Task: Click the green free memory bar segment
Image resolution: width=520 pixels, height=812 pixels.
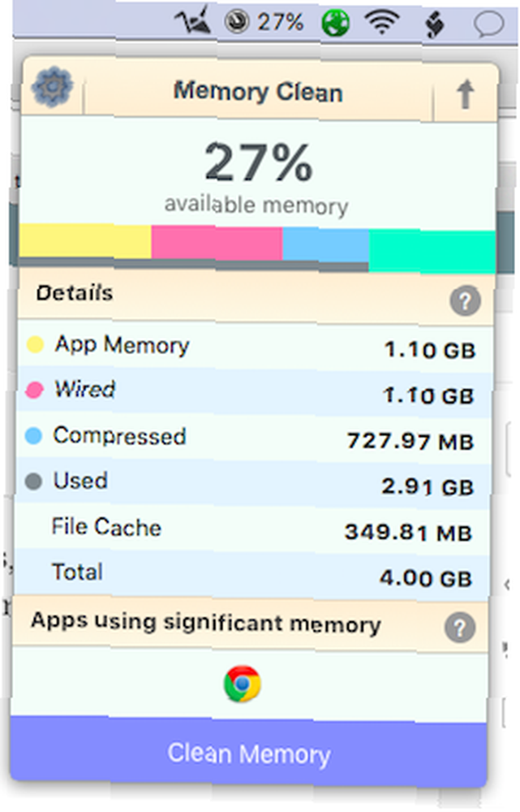Action: click(432, 252)
